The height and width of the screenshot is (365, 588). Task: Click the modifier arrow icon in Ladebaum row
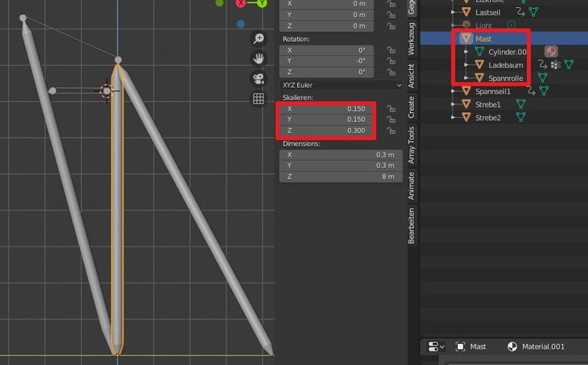tap(543, 64)
